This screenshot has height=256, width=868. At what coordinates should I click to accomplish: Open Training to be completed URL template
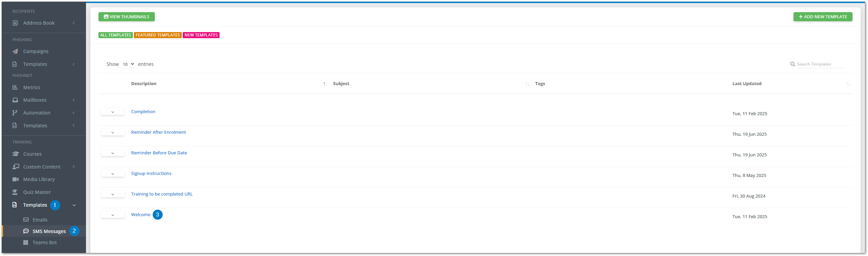pyautogui.click(x=162, y=194)
